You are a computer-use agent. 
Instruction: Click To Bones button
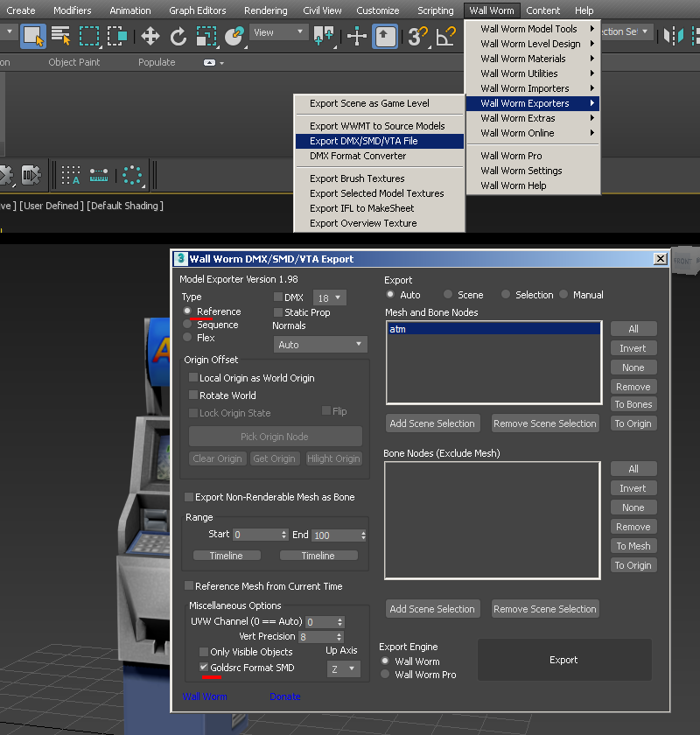[x=633, y=404]
